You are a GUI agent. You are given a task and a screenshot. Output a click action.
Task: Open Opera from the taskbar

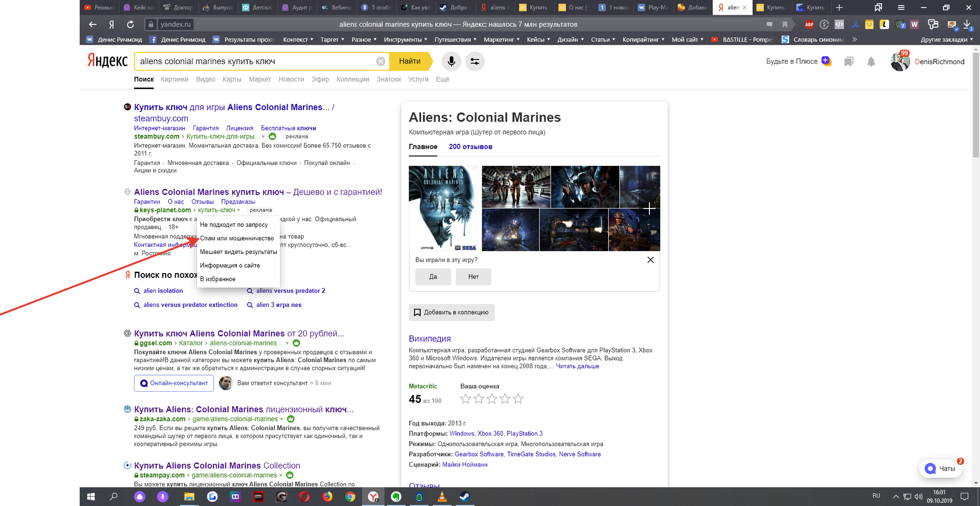[x=304, y=496]
